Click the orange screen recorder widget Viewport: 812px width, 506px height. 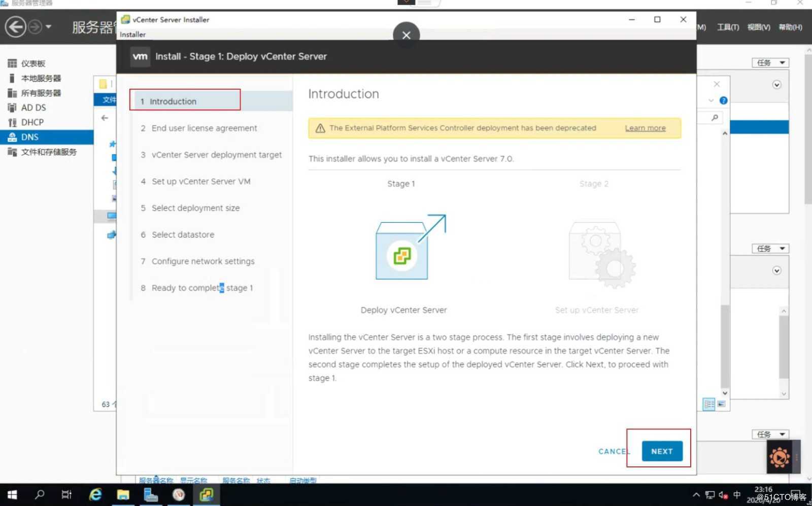pyautogui.click(x=780, y=457)
